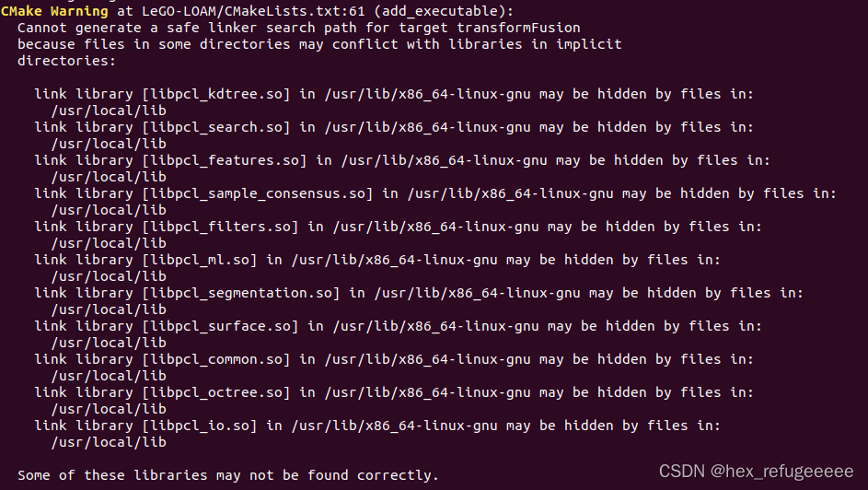
Task: Select the libpcl_octree.so library name
Action: [216, 393]
